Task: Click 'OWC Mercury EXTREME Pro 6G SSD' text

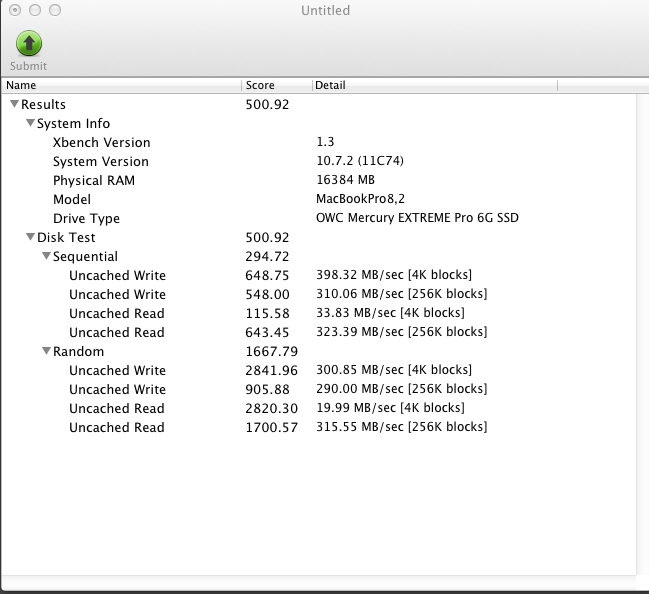Action: tap(417, 218)
